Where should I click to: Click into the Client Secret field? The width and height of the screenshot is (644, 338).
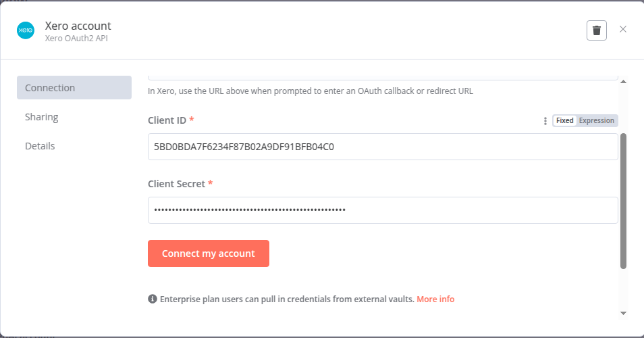click(x=383, y=210)
